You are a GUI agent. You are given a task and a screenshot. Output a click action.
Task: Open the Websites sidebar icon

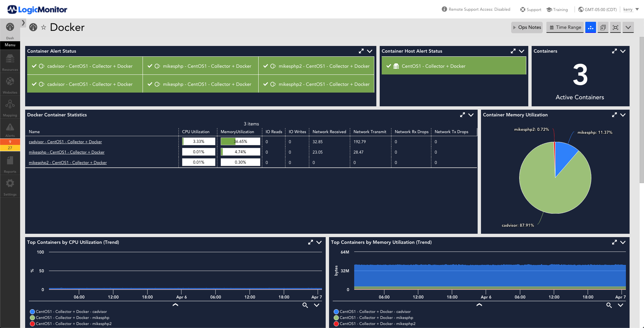click(x=10, y=85)
